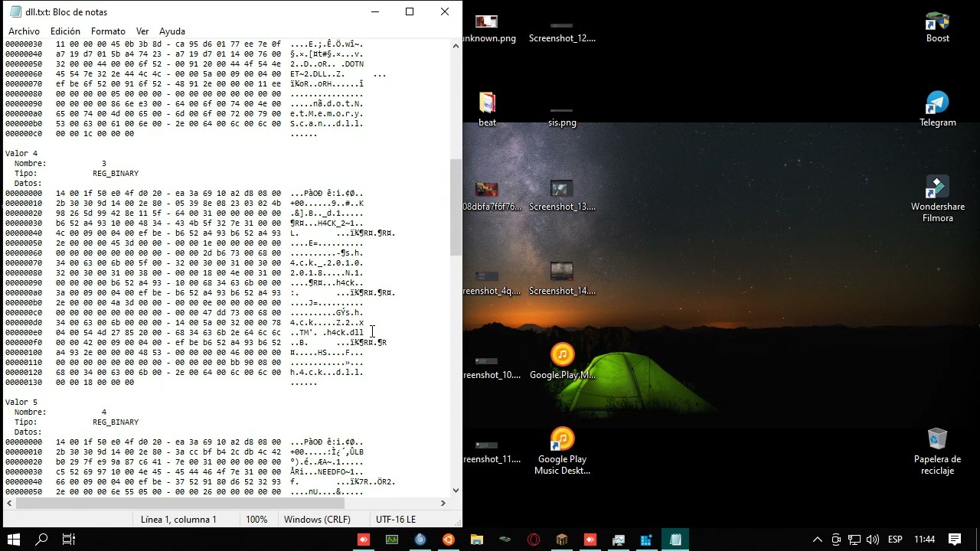Click the 'S.c.a.n...d.l.l.' text
The image size is (980, 551).
[x=327, y=123]
